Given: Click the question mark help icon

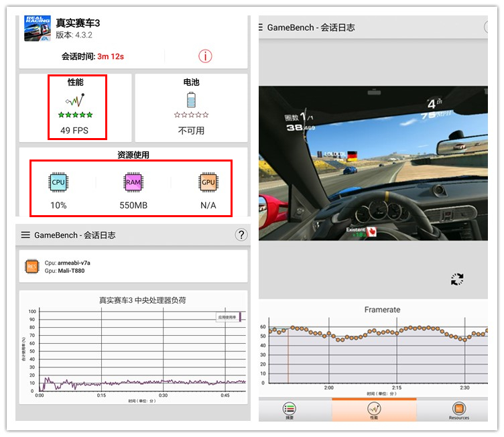Looking at the screenshot, I should click(241, 235).
